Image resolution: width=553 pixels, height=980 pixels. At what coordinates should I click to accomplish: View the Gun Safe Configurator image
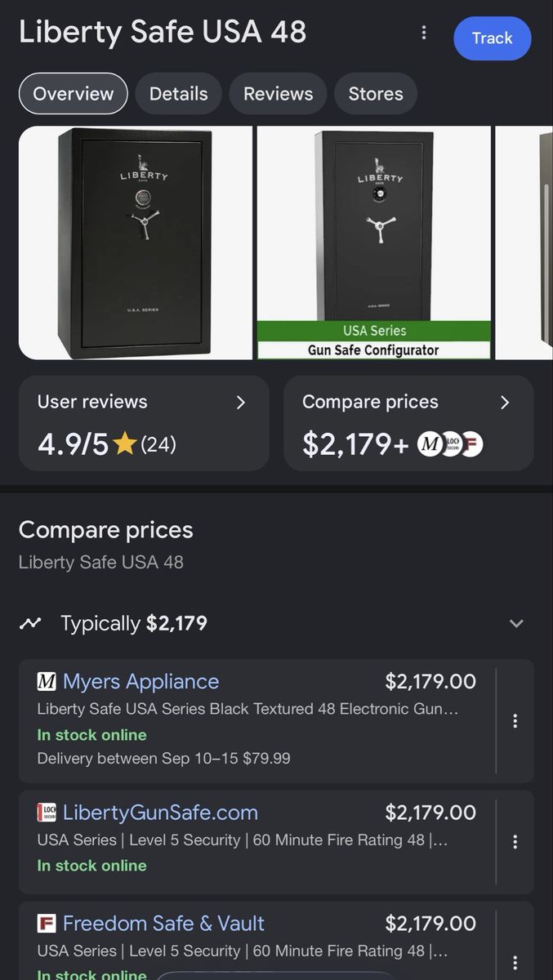pos(374,243)
